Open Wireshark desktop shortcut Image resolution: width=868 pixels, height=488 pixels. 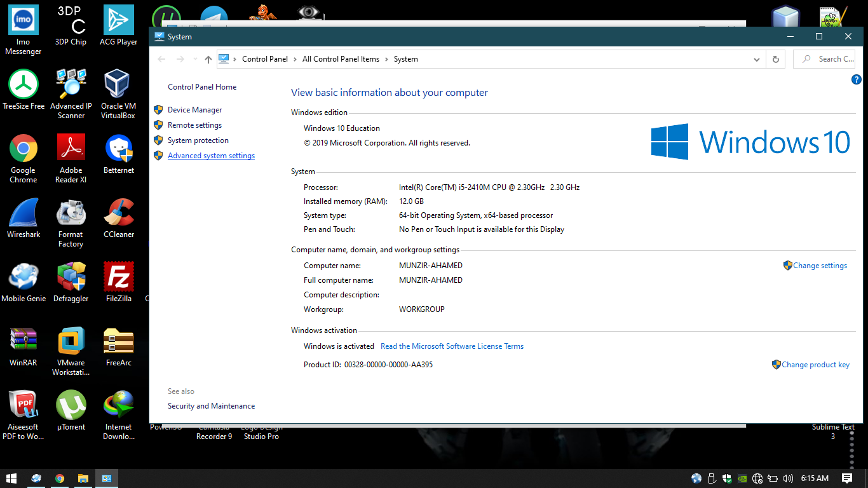(x=24, y=218)
